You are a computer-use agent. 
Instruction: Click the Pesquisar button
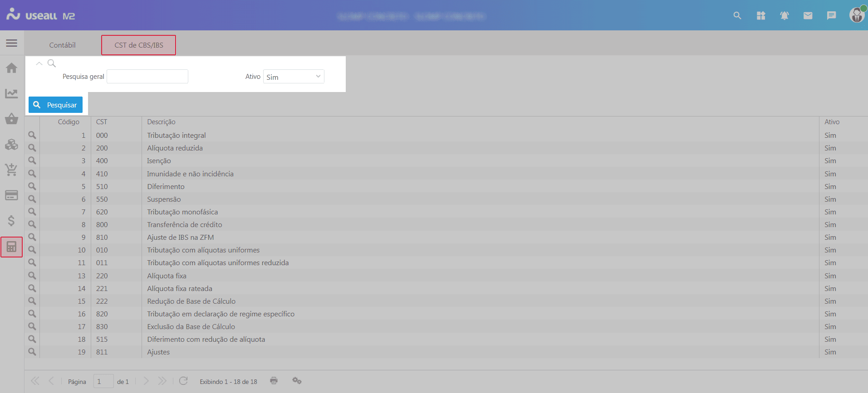click(55, 105)
